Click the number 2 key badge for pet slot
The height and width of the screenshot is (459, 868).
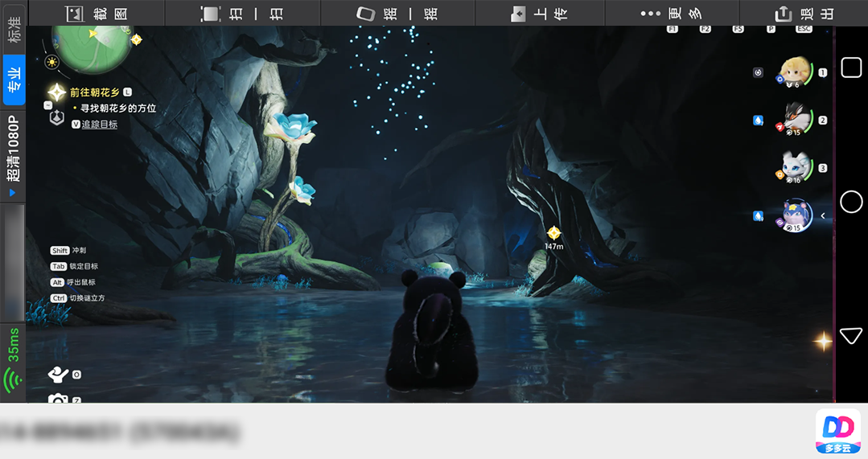tap(823, 120)
